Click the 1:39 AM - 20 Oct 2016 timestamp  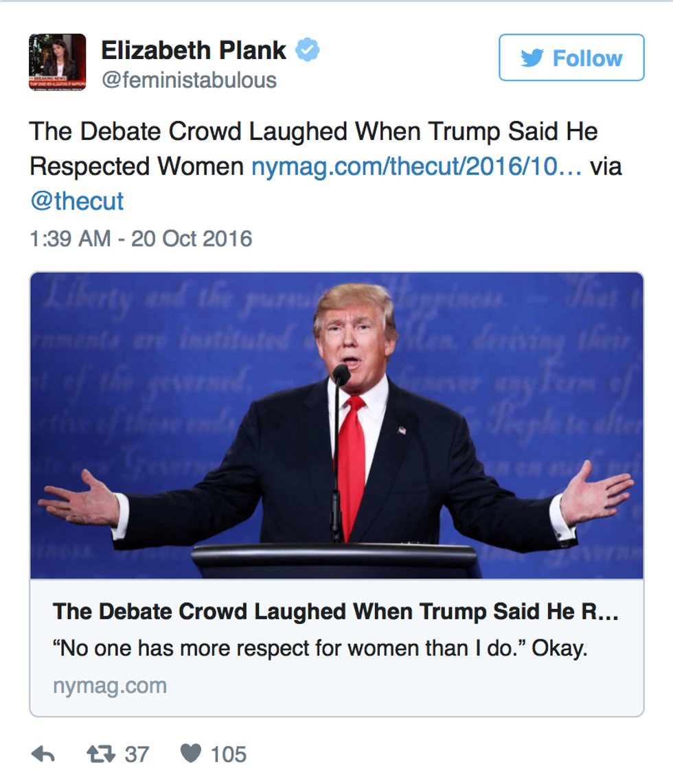[141, 238]
